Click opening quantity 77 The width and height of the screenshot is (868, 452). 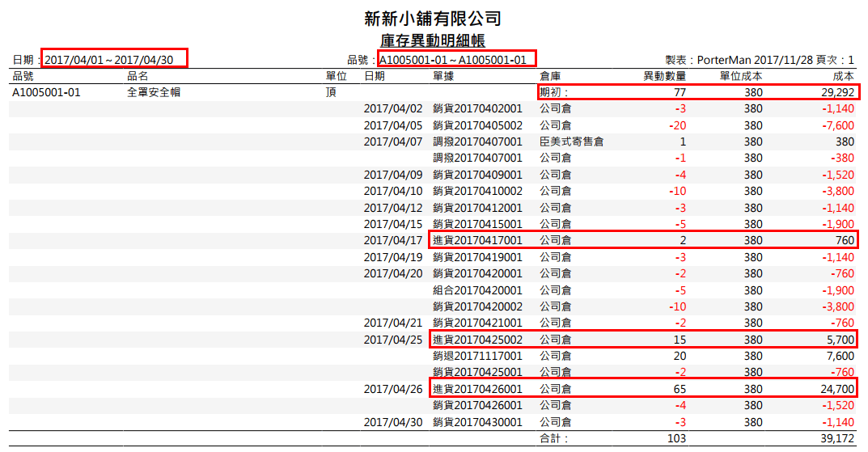point(680,92)
